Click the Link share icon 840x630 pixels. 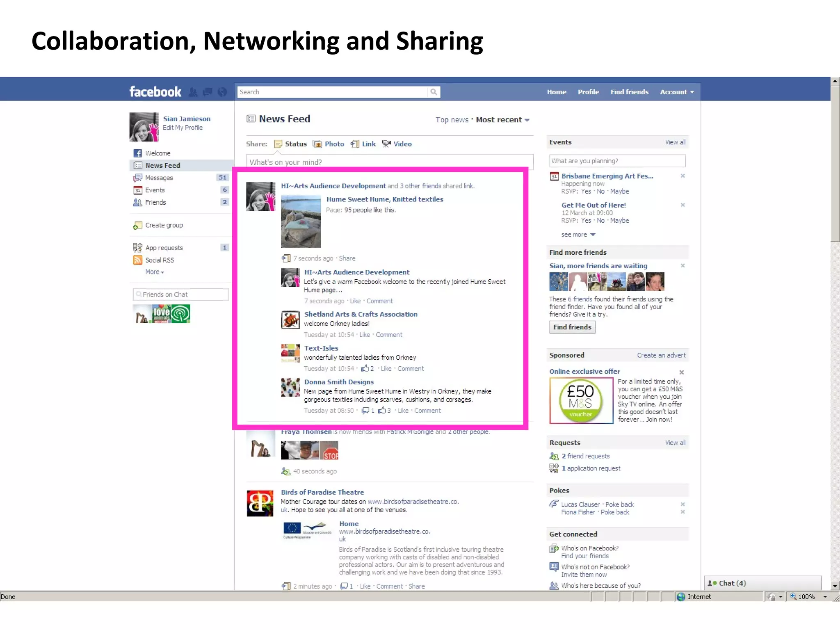[355, 144]
